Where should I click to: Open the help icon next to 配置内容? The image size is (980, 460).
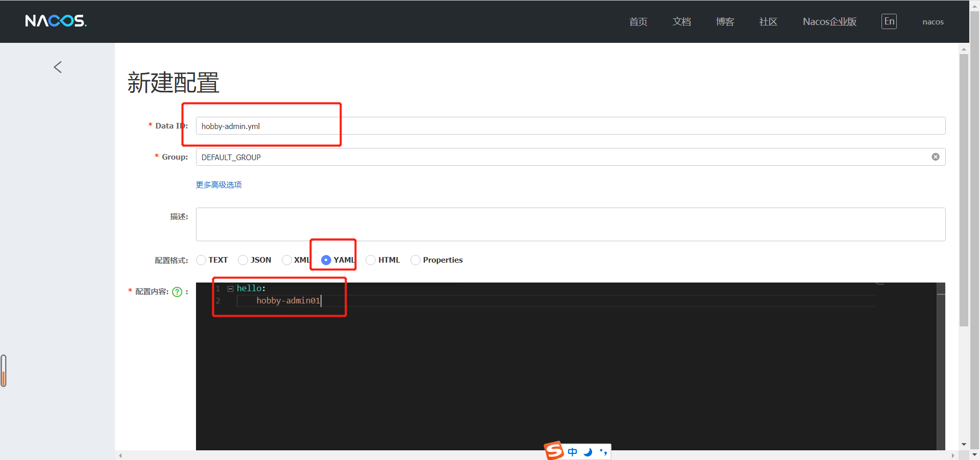[x=177, y=292]
